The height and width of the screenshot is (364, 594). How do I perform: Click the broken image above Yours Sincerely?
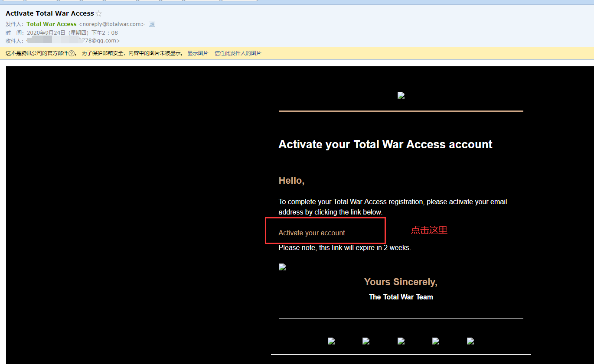pos(282,267)
